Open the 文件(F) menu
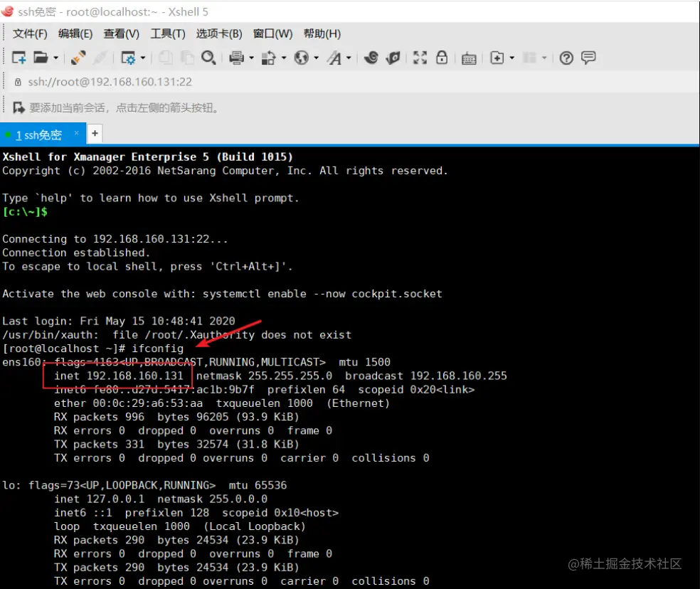The image size is (700, 589). click(x=30, y=34)
